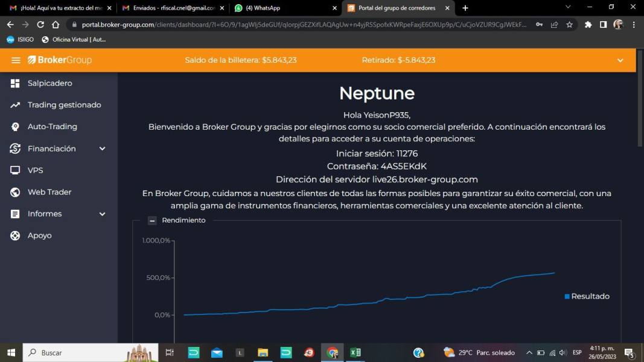The width and height of the screenshot is (644, 362).
Task: Expand the orange header account dropdown chevron
Action: point(620,60)
